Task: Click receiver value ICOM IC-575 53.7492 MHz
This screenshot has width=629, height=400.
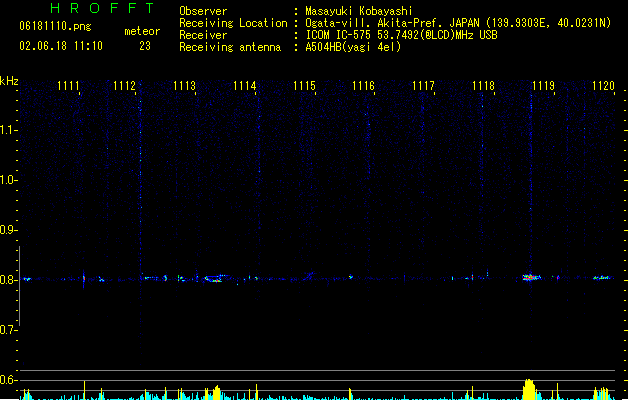Action: tap(402, 35)
